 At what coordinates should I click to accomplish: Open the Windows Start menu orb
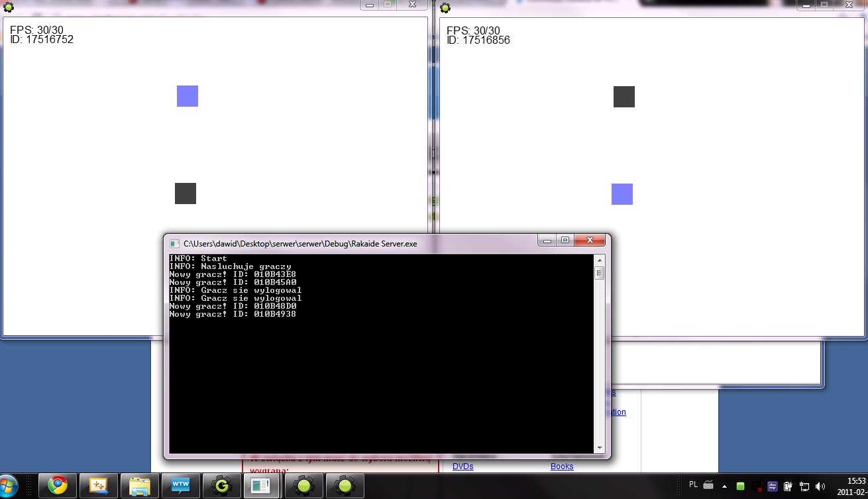click(7, 486)
